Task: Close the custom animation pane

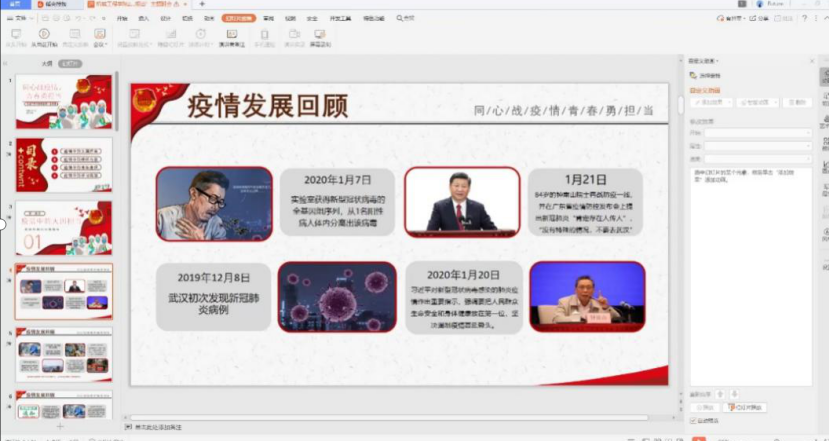Action: [x=811, y=62]
